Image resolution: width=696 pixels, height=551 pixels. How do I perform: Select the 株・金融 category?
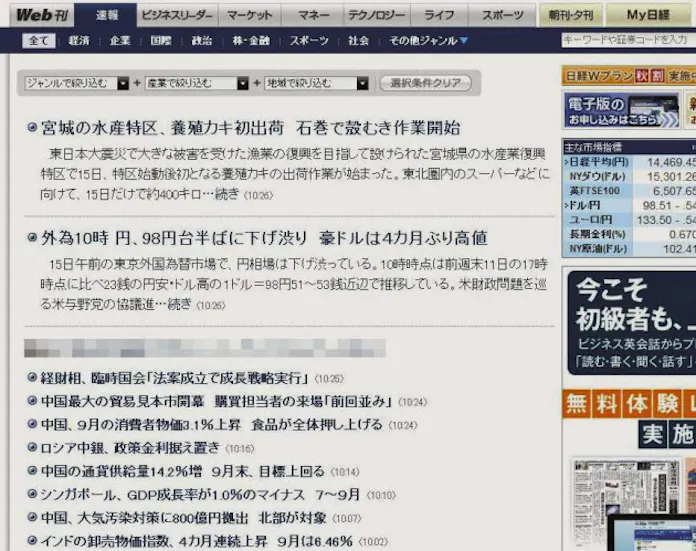(x=251, y=41)
